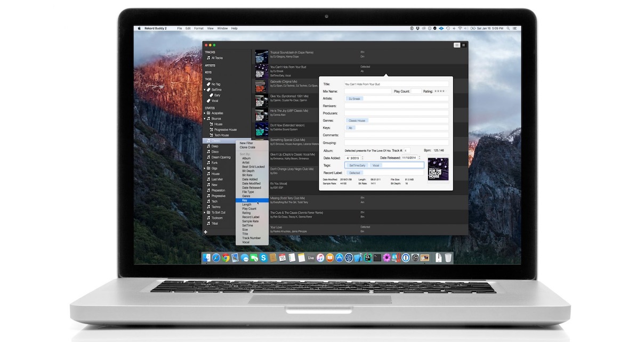
Task: Launch Skype from the dock
Action: (263, 258)
